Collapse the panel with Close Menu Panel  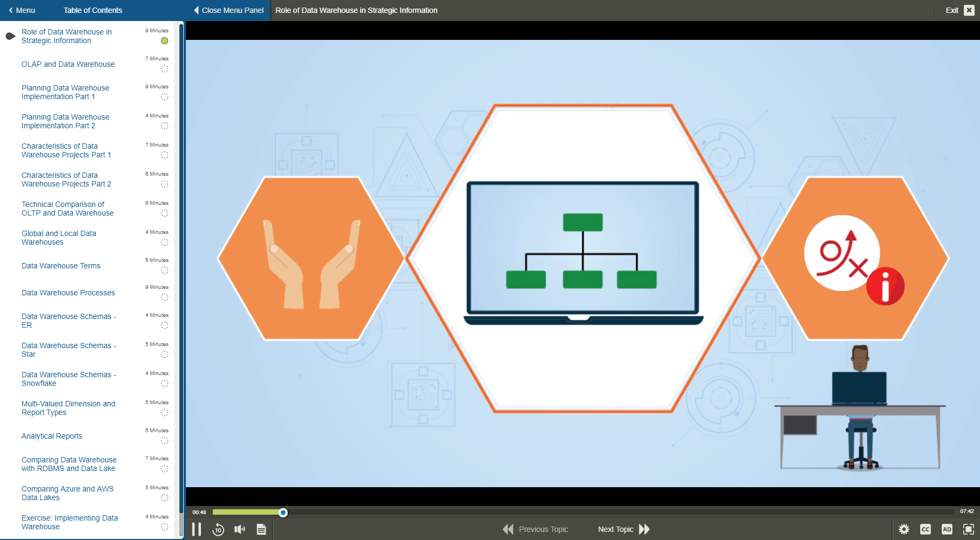228,10
